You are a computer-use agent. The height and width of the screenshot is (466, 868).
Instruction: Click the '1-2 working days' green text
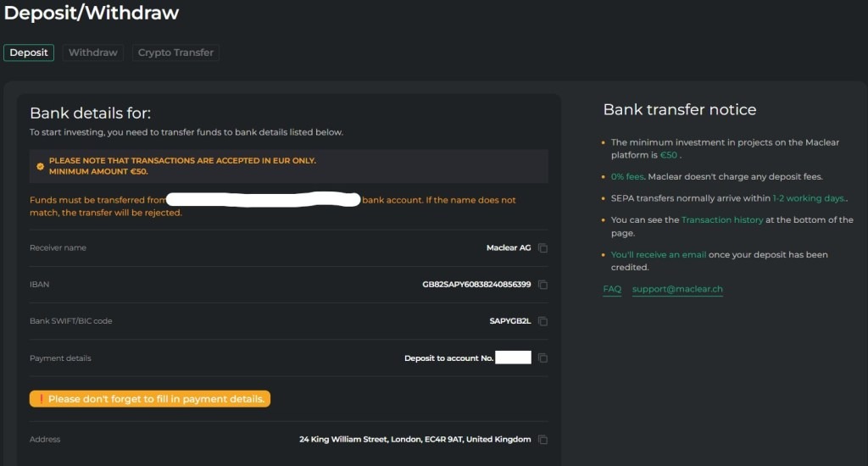[809, 198]
